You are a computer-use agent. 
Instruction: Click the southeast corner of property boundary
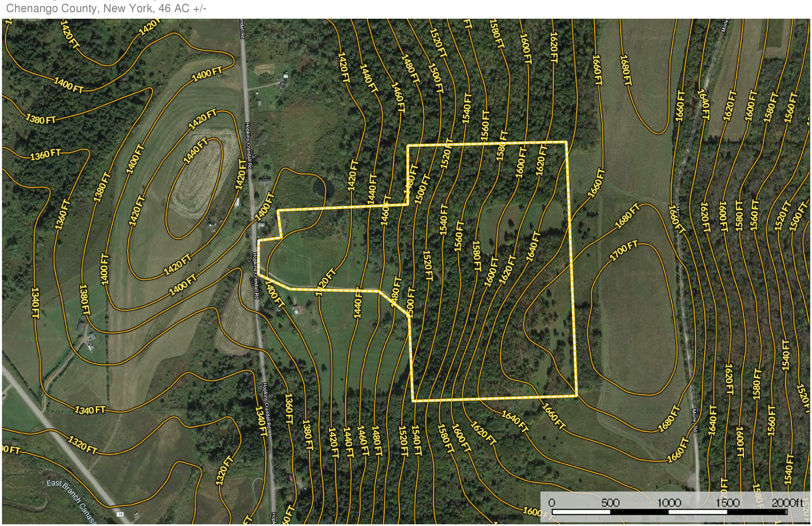577,396
